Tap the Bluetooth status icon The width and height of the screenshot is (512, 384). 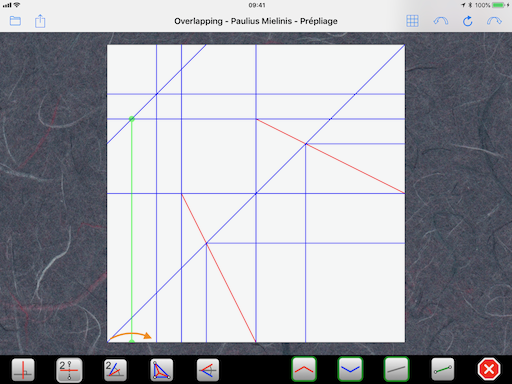(x=470, y=5)
